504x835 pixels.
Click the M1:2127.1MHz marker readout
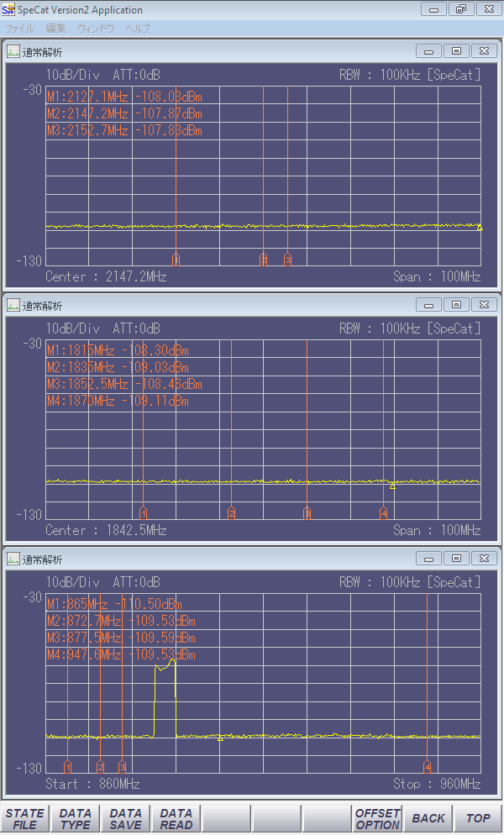124,97
